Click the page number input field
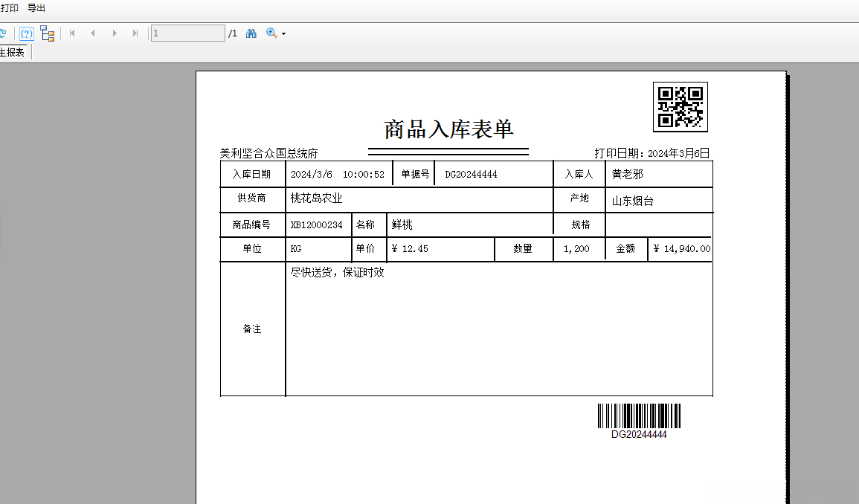 pyautogui.click(x=188, y=33)
